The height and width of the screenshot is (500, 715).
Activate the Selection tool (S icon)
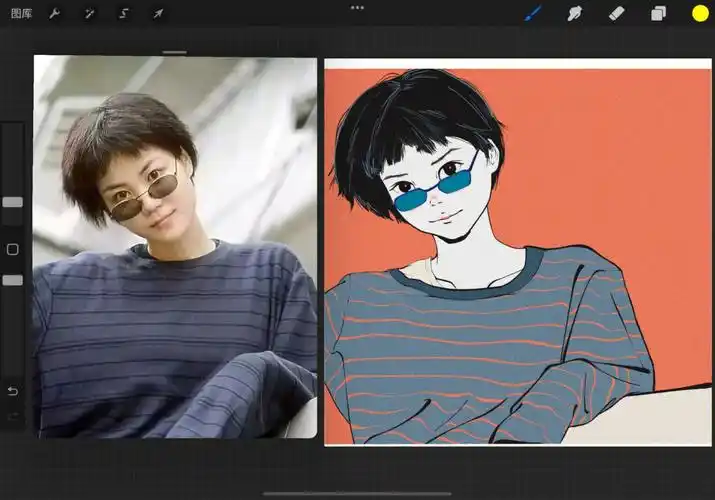124,13
